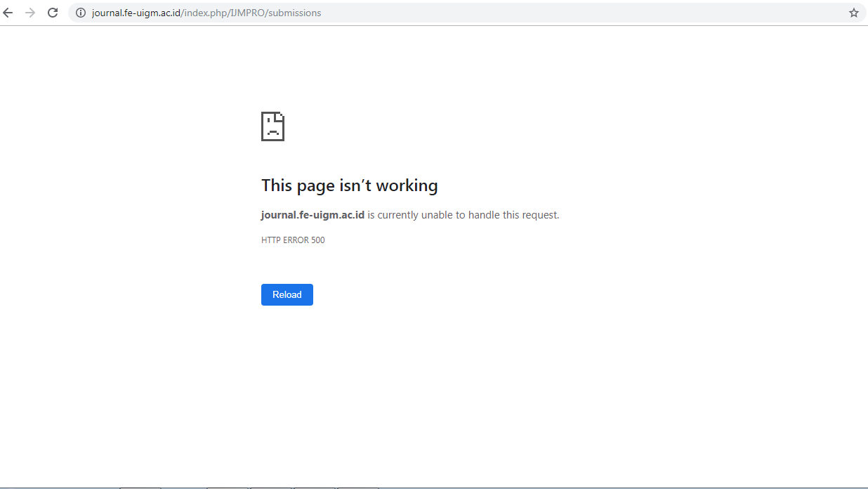Viewport: 868px width, 489px height.
Task: Click the word "working" in the heading
Action: click(407, 185)
